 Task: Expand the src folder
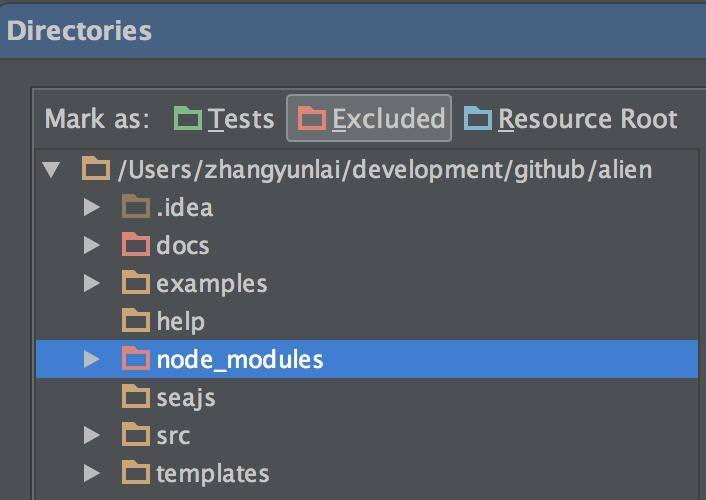coord(92,435)
